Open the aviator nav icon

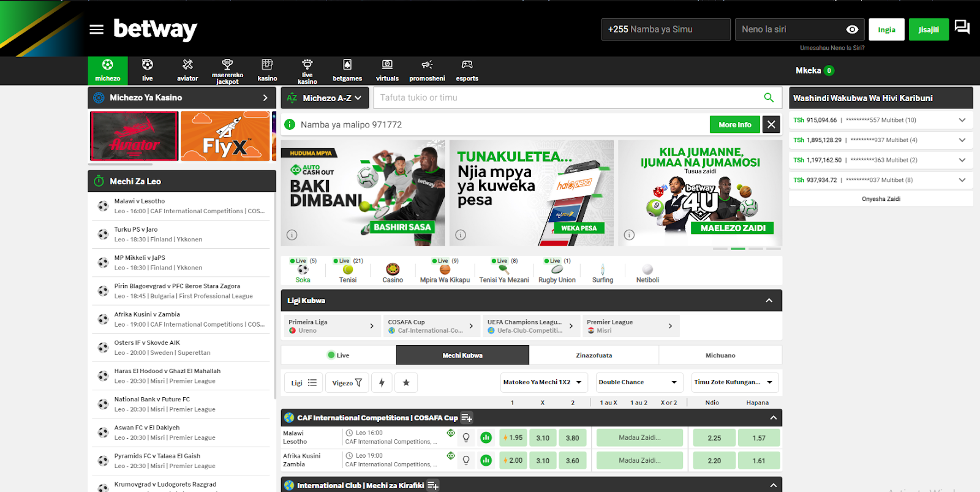(x=187, y=70)
